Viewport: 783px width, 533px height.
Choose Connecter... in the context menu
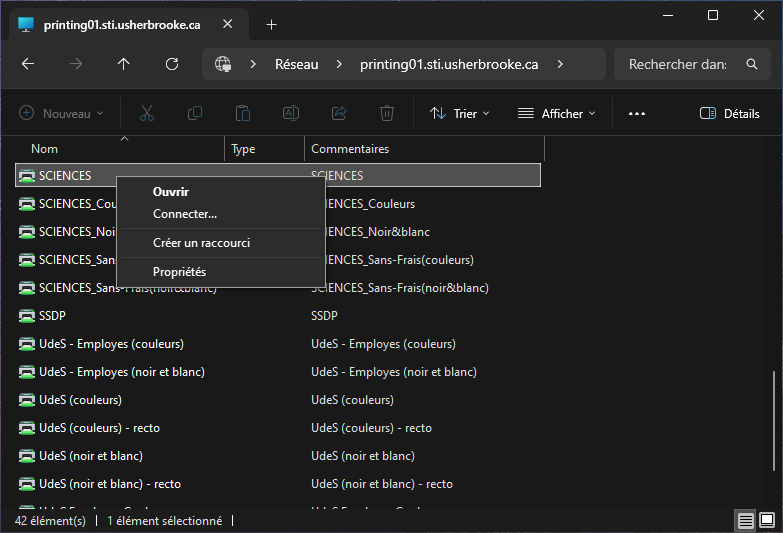click(x=221, y=214)
